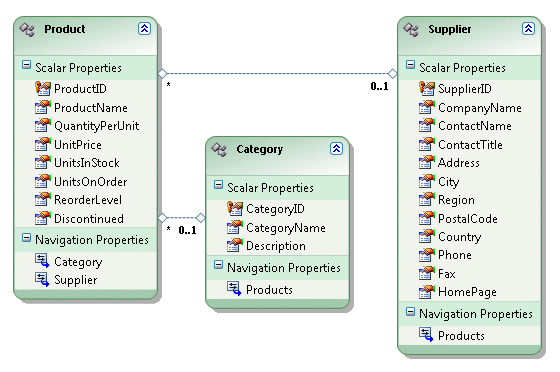Select the ProductID property text

coord(80,89)
